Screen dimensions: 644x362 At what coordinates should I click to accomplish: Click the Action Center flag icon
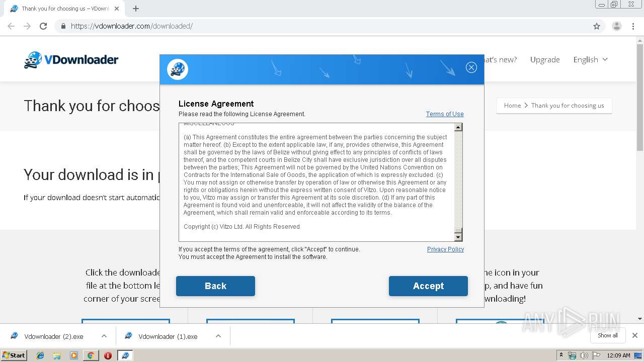pyautogui.click(x=596, y=355)
